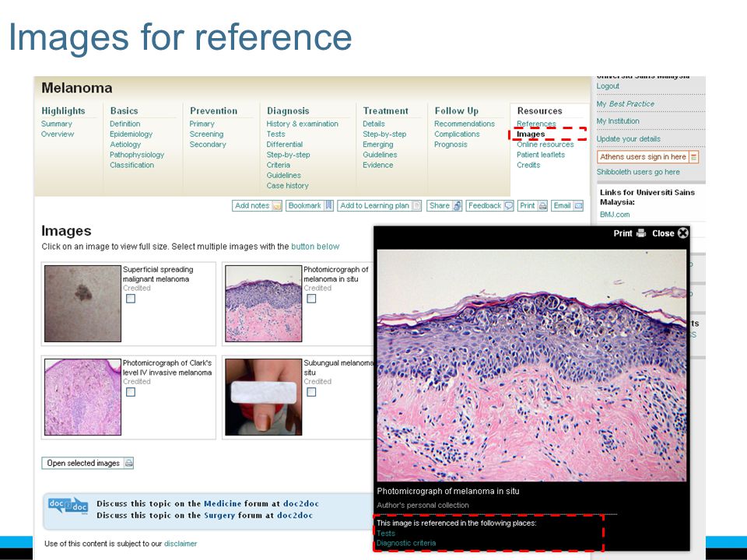This screenshot has width=747, height=560.
Task: Close the photomicrograph popup with X icon
Action: coord(683,233)
